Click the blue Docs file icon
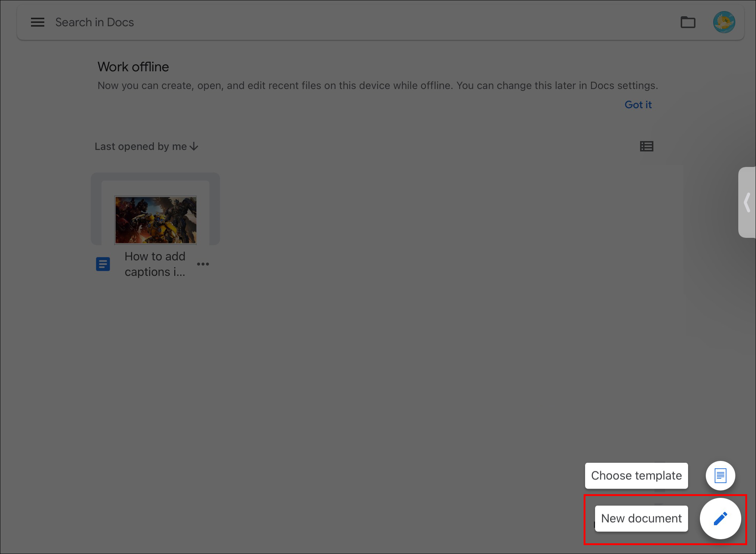The height and width of the screenshot is (554, 756). coord(103,264)
